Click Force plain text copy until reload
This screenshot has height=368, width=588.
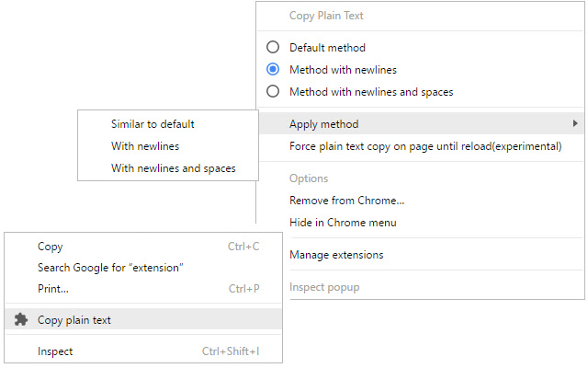click(424, 146)
